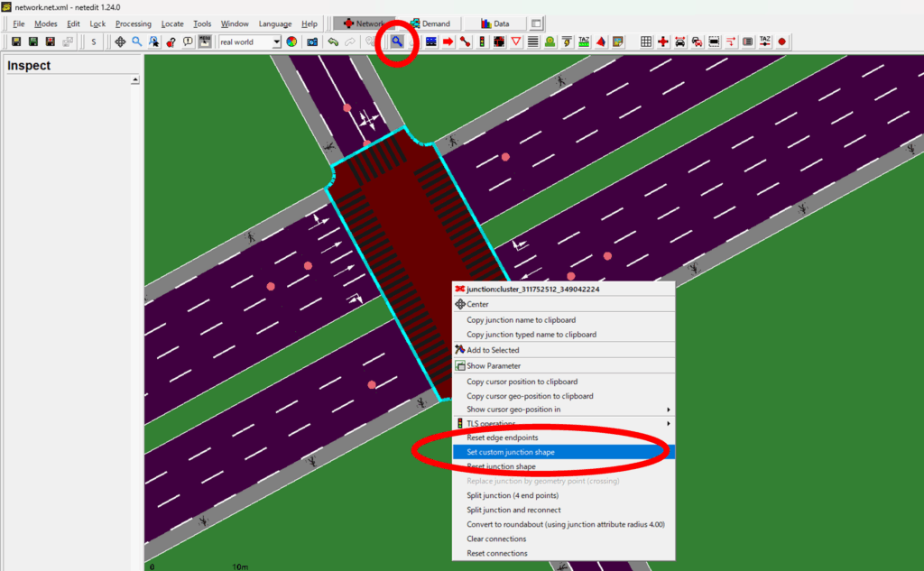Switch to the Network supermode
Screen dimensions: 924x571
pyautogui.click(x=365, y=23)
